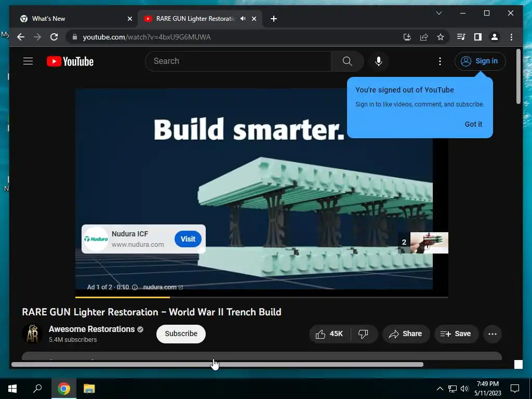Start voice search with microphone icon
Viewport: 532px width, 399px height.
click(x=379, y=61)
